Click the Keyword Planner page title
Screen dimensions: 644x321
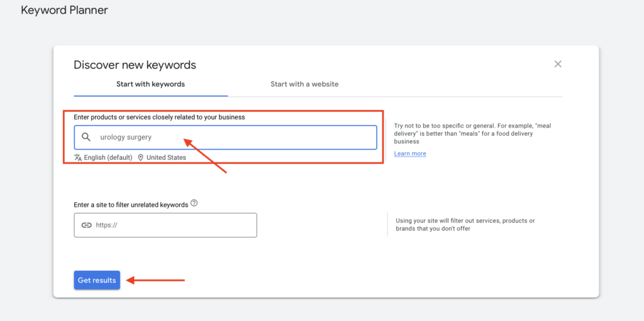tap(64, 10)
